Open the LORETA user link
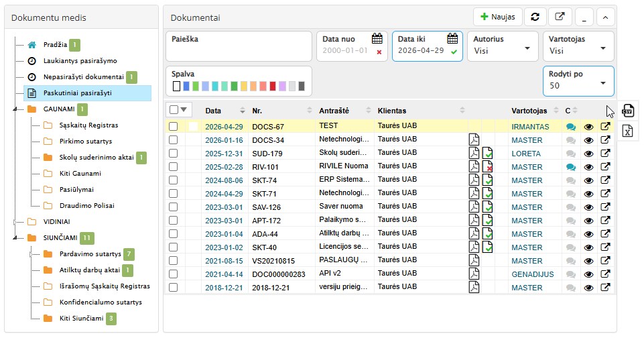This screenshot has width=644, height=338. [525, 154]
